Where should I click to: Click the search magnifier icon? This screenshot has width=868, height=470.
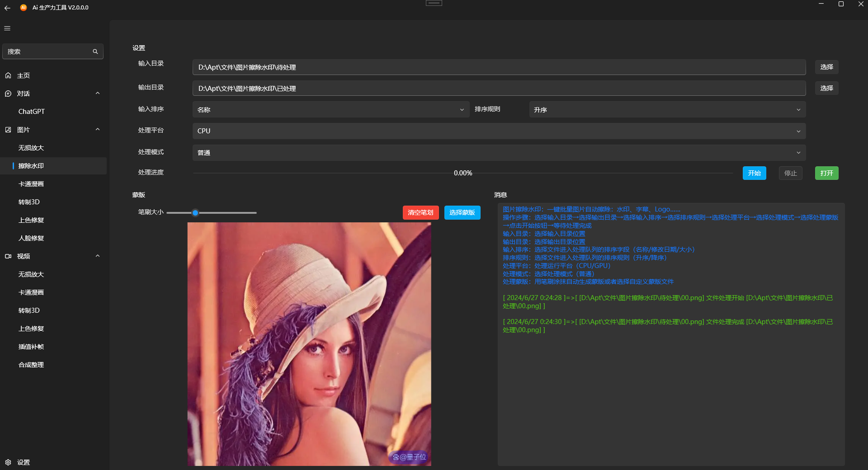[x=95, y=52]
